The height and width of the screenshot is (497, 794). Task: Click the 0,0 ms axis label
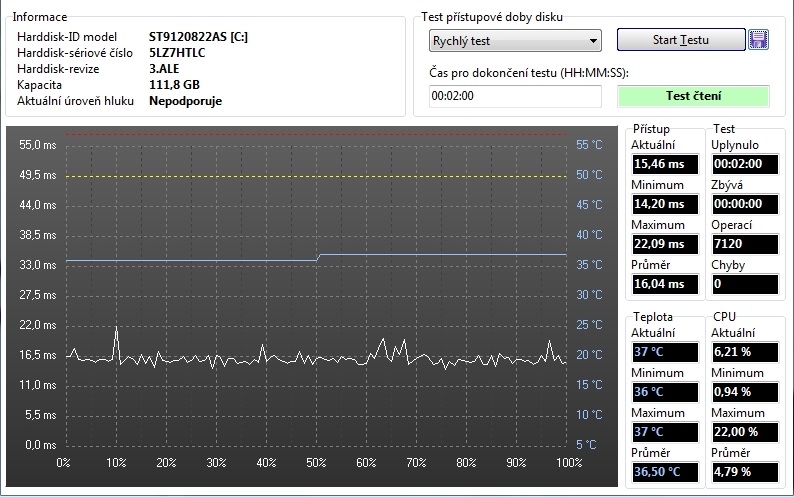click(x=41, y=445)
